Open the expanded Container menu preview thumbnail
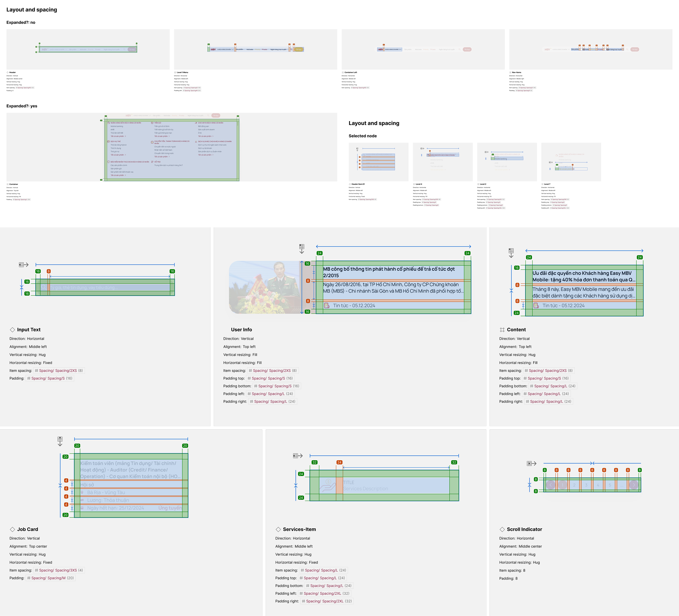 [172, 147]
